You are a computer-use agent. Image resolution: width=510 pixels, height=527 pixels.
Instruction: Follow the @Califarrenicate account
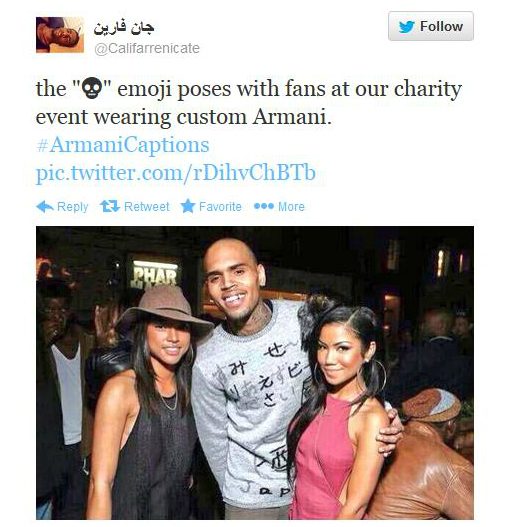[431, 26]
